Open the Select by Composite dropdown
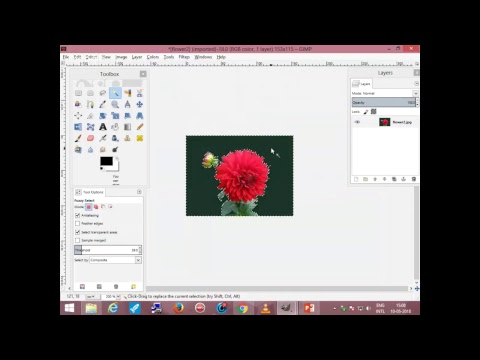 click(x=115, y=260)
